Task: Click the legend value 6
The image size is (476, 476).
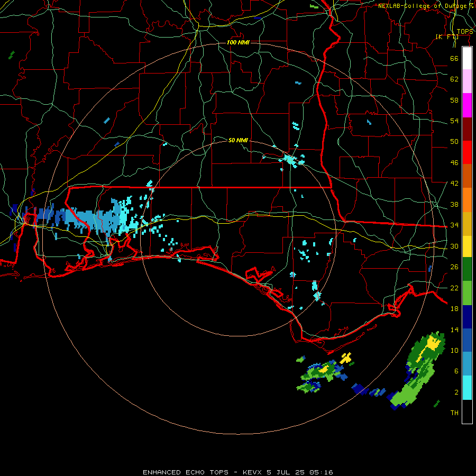Action: tap(456, 371)
